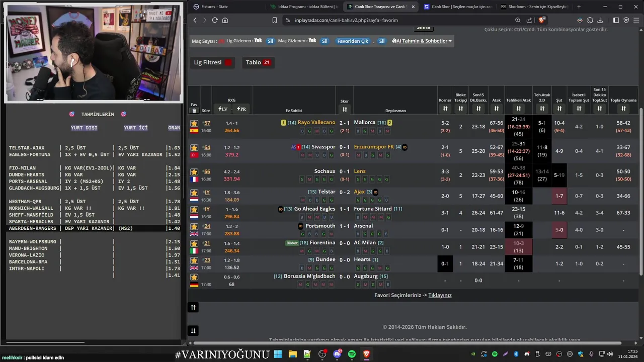This screenshot has height=362, width=644.
Task: Close the Canlı Skor Tarayıcısı tab
Action: [413, 7]
